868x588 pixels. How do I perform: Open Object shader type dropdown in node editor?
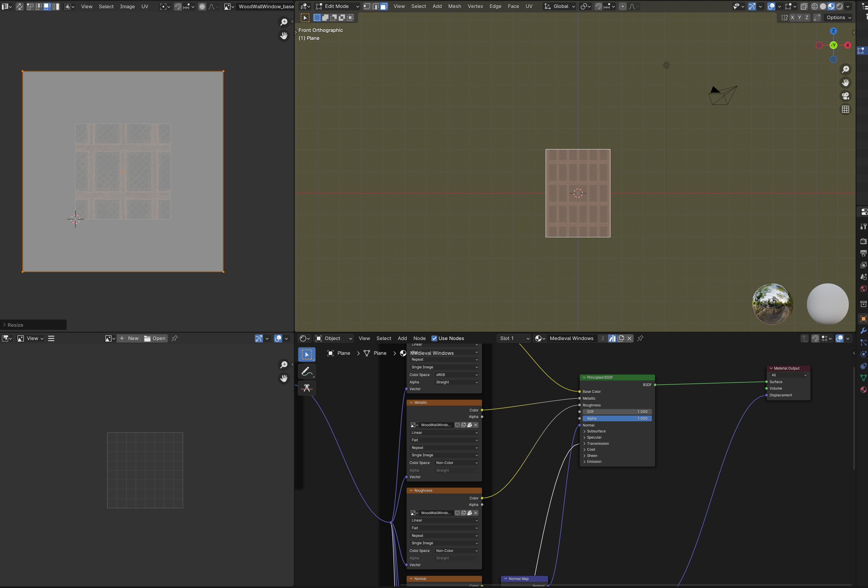[x=333, y=338]
